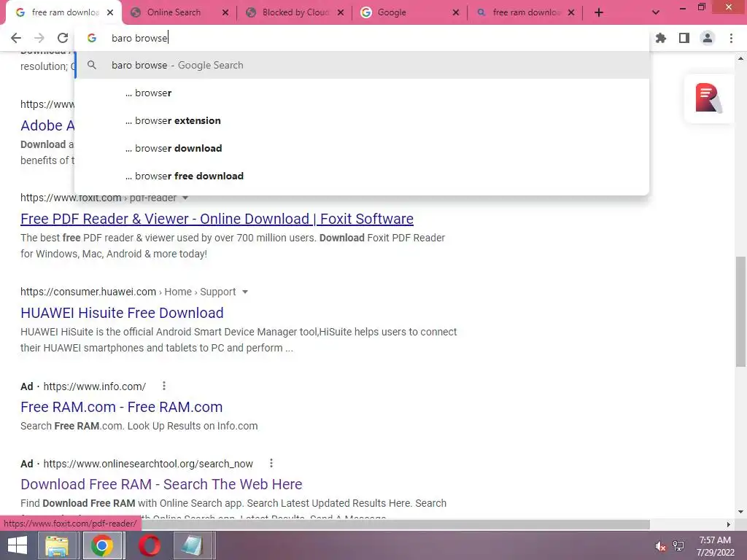Close the Google tab
747x560 pixels.
coord(456,13)
